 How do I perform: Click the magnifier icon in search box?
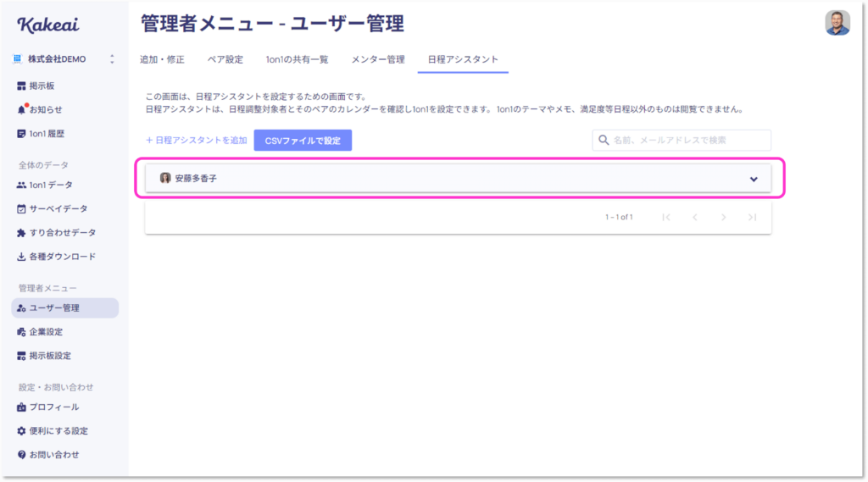click(604, 140)
